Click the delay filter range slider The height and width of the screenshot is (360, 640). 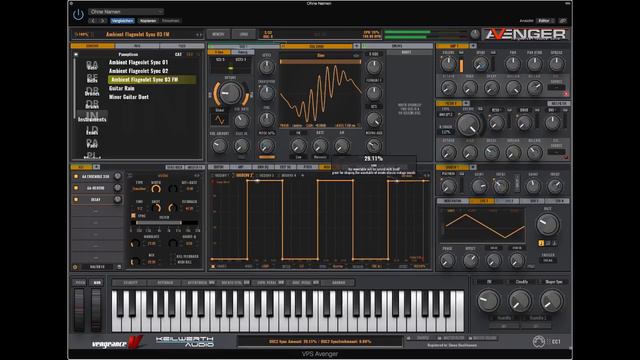(x=164, y=223)
